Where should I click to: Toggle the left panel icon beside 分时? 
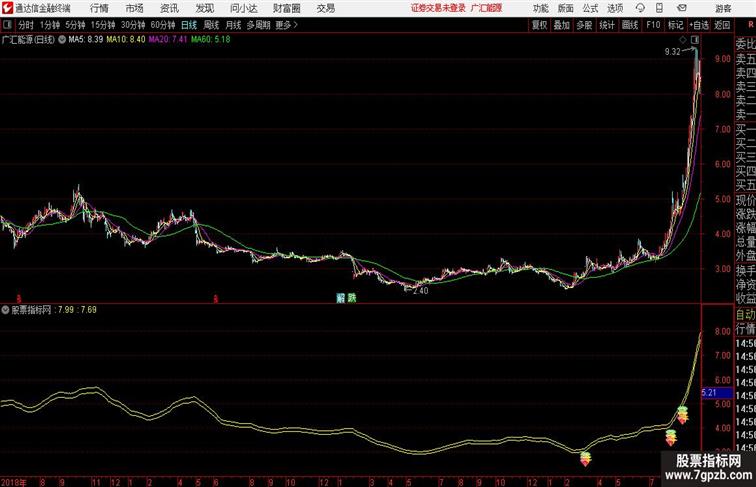point(7,25)
